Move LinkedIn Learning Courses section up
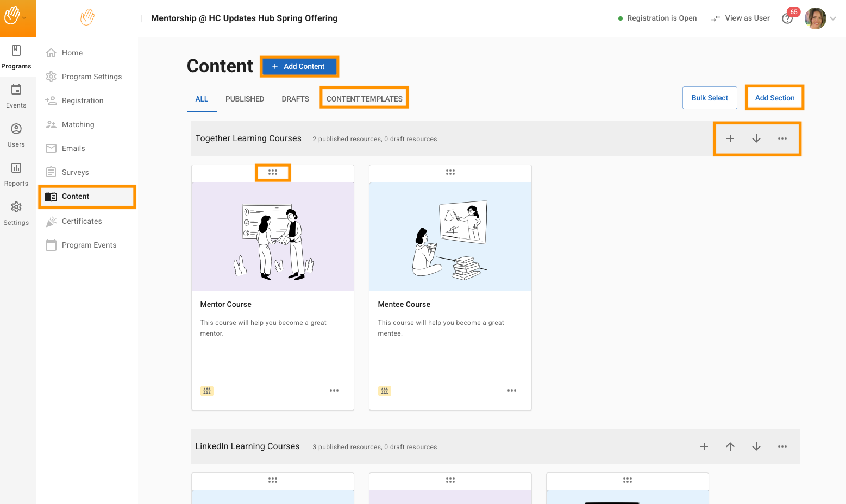The width and height of the screenshot is (846, 504). pyautogui.click(x=730, y=446)
